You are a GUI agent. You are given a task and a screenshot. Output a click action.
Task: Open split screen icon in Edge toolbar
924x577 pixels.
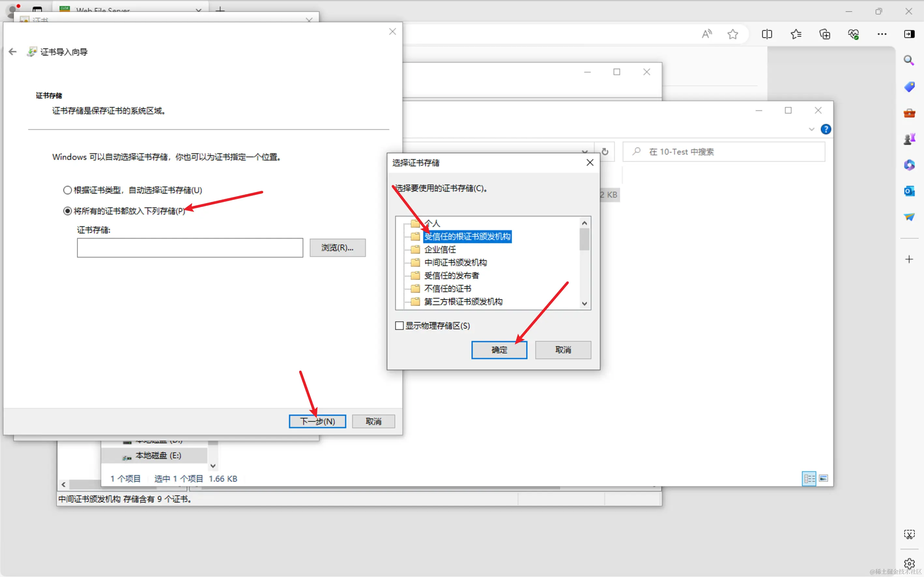(x=767, y=34)
